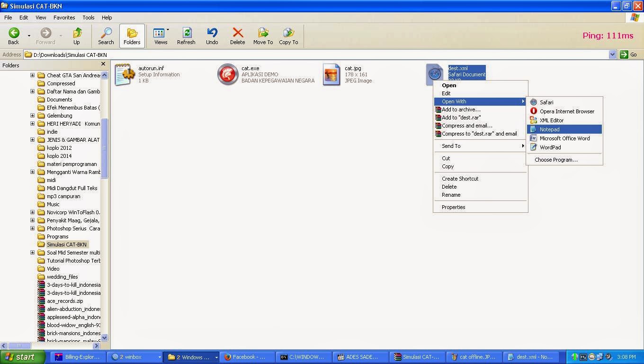Click Compress to "dest.rar" and email
Viewport: 644px width, 364px height.
point(481,134)
